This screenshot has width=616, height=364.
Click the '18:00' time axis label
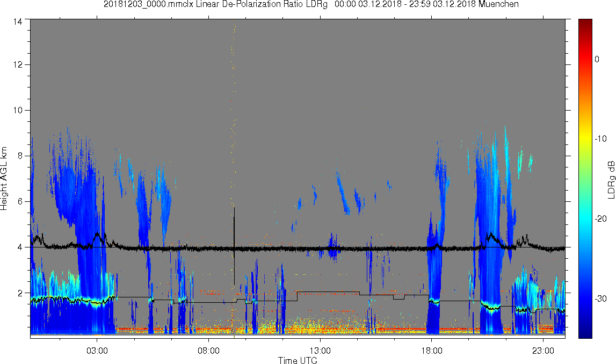(x=431, y=351)
